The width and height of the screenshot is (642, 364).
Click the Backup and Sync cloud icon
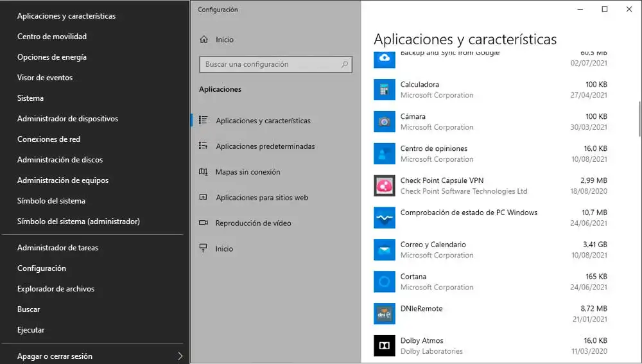click(x=384, y=59)
